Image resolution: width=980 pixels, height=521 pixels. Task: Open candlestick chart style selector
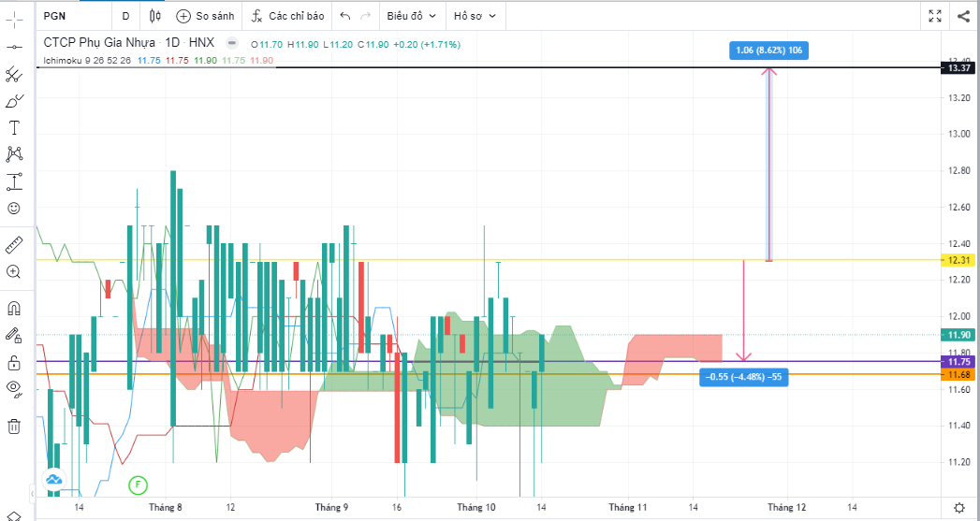point(155,16)
